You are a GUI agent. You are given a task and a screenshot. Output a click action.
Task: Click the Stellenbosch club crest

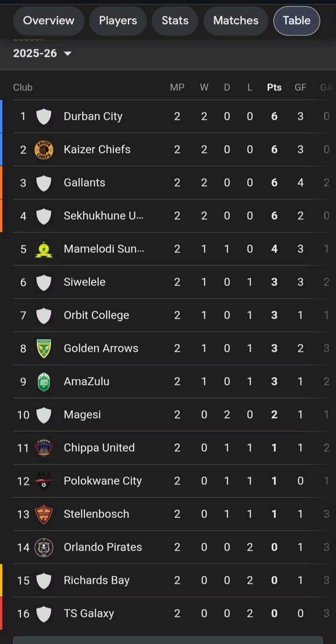pos(44,514)
